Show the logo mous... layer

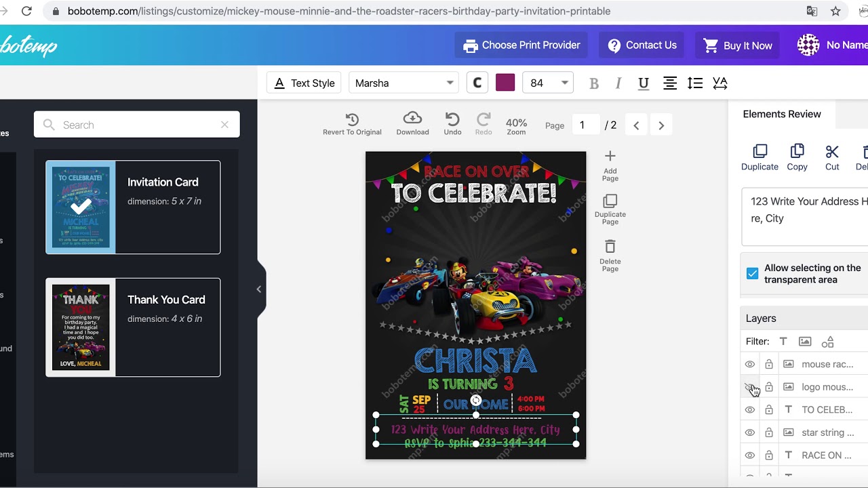tap(750, 387)
